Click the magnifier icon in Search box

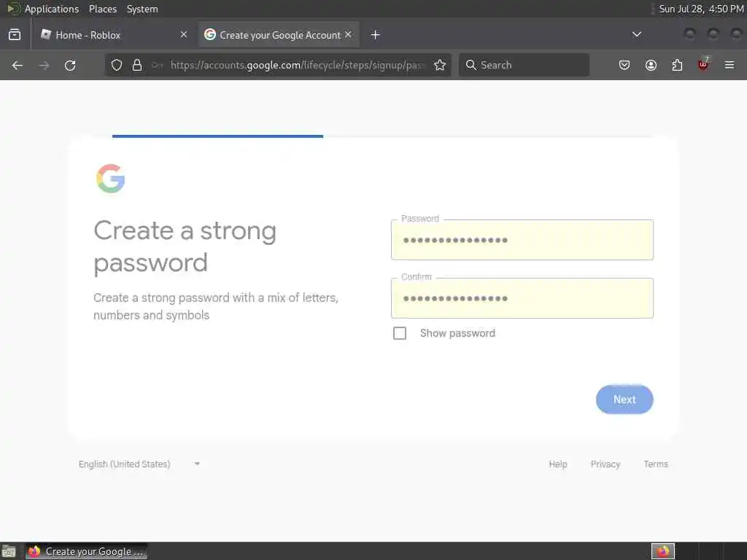tap(471, 65)
